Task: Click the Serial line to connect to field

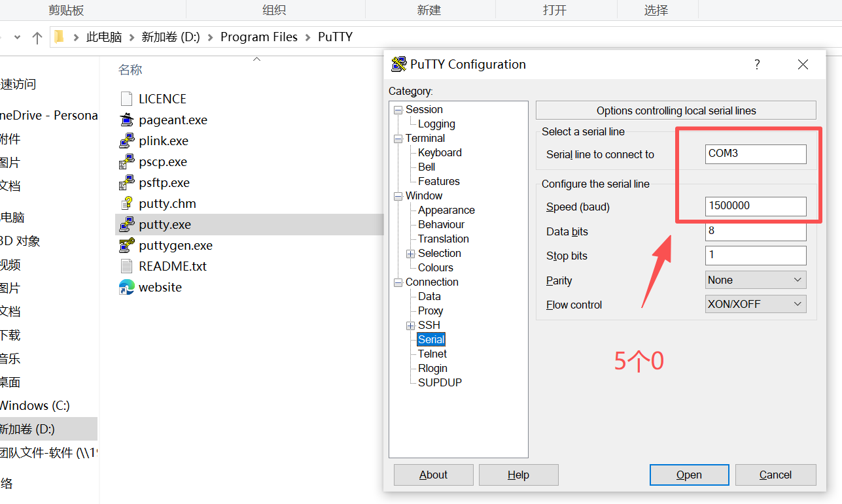Action: [x=756, y=154]
